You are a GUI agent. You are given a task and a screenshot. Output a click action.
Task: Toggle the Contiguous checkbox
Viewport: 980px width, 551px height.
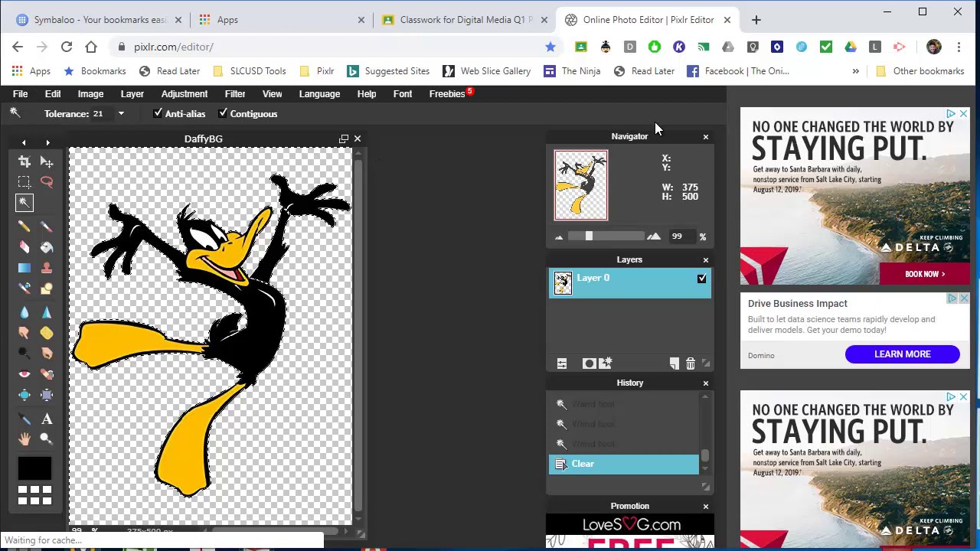click(223, 113)
